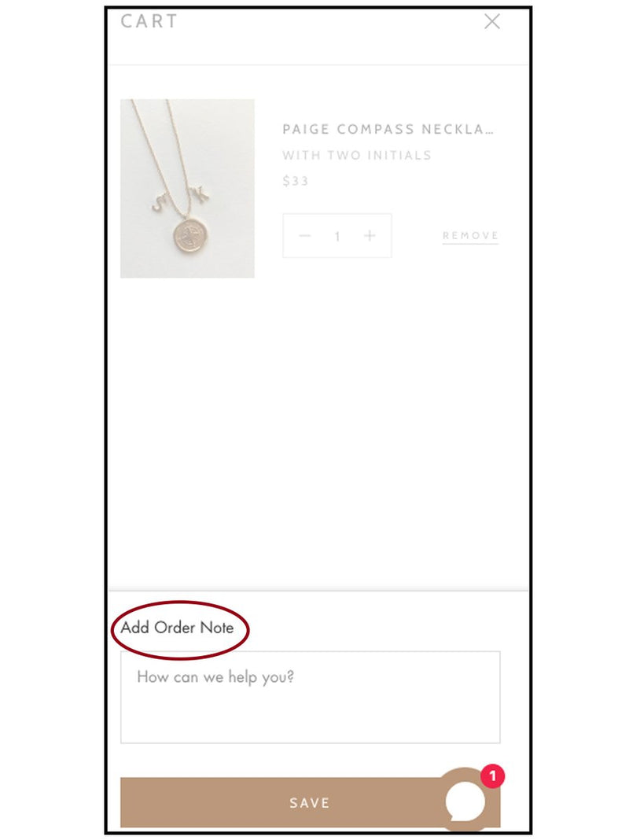Click the 'With Two Initials' variant text

coord(357,156)
